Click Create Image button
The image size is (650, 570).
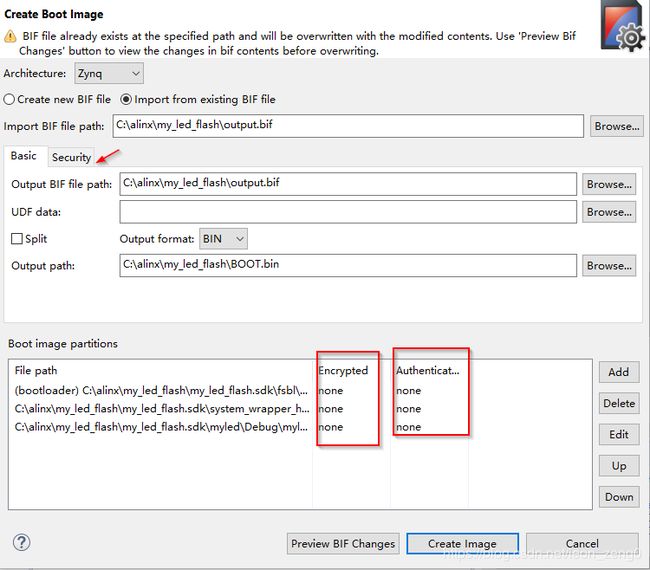click(x=462, y=543)
